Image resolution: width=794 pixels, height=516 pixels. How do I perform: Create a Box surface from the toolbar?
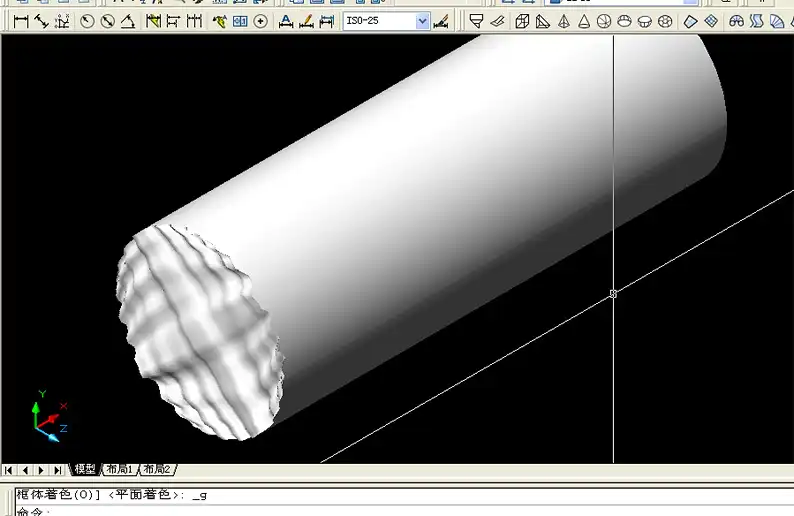pos(521,21)
